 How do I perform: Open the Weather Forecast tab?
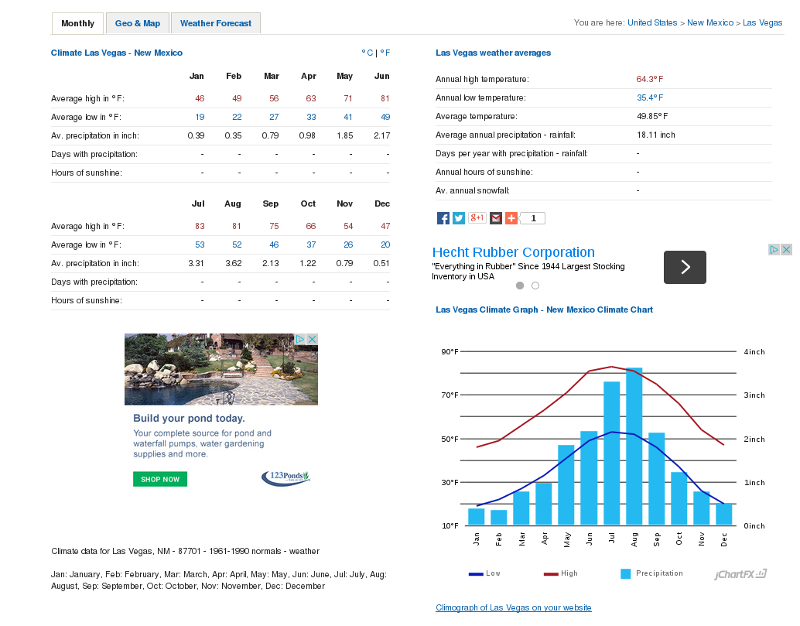[x=216, y=23]
